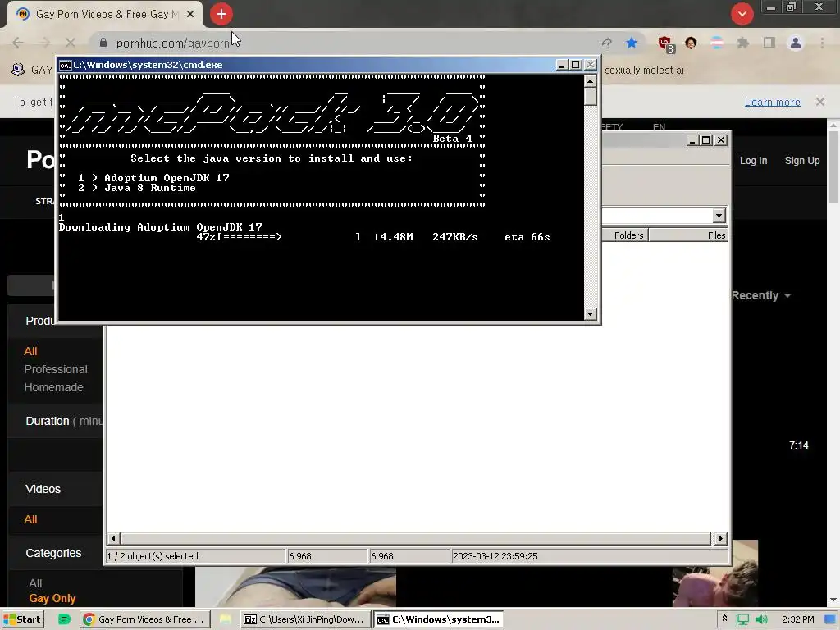Screen dimensions: 840x630
Task: Switch to the 7-Zip taskbar button
Action: click(x=305, y=619)
